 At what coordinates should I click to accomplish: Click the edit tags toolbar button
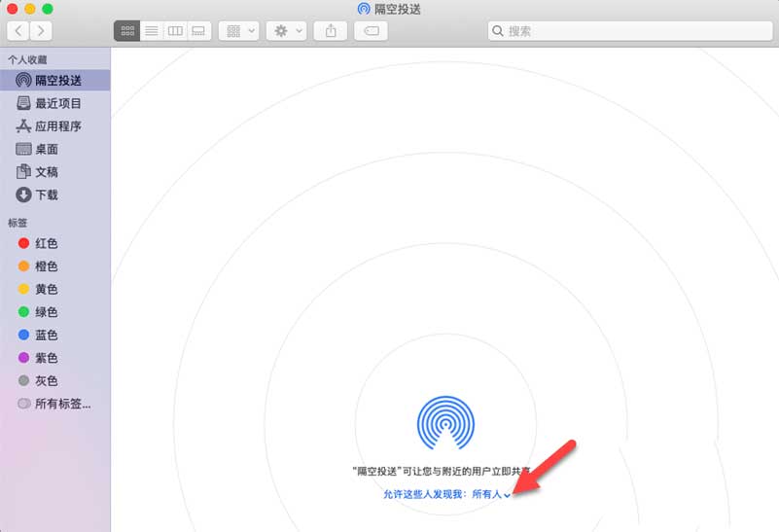pyautogui.click(x=372, y=31)
